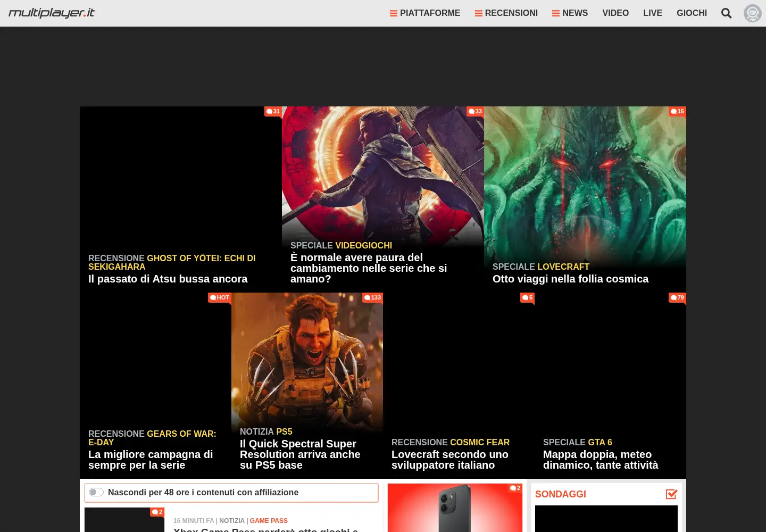Open the search magnifier icon
The image size is (766, 532).
(x=726, y=13)
